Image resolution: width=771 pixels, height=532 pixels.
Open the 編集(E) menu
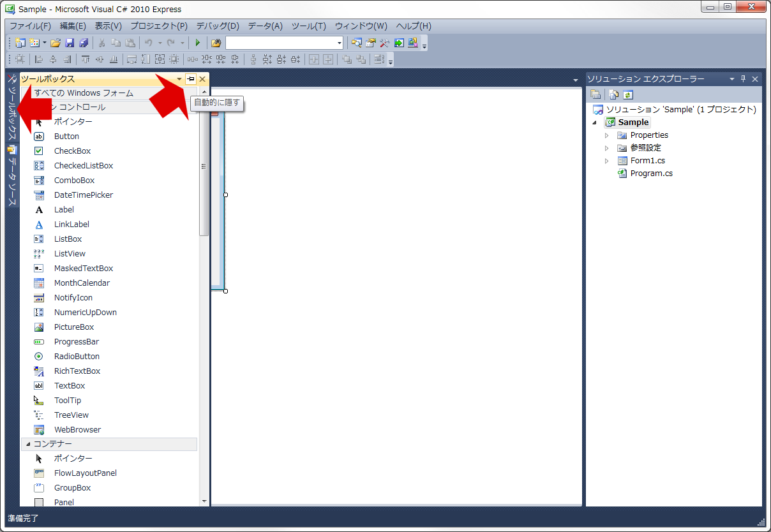(x=73, y=26)
